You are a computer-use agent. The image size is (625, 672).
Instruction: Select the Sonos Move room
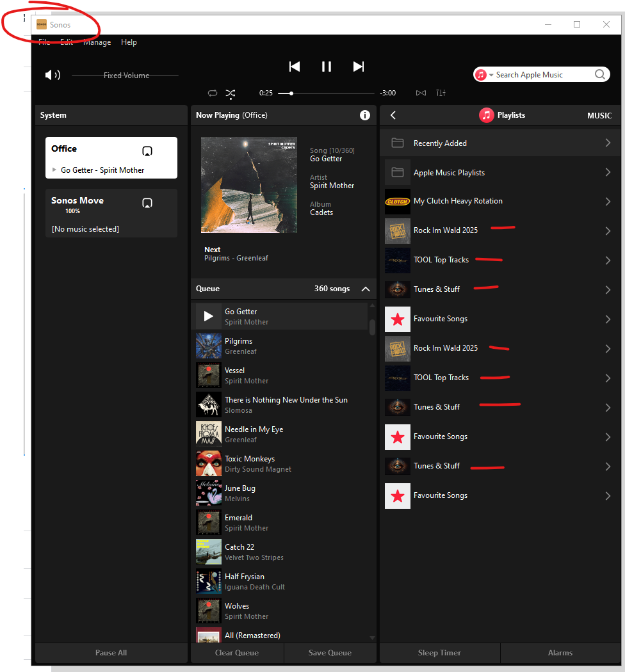pos(111,213)
